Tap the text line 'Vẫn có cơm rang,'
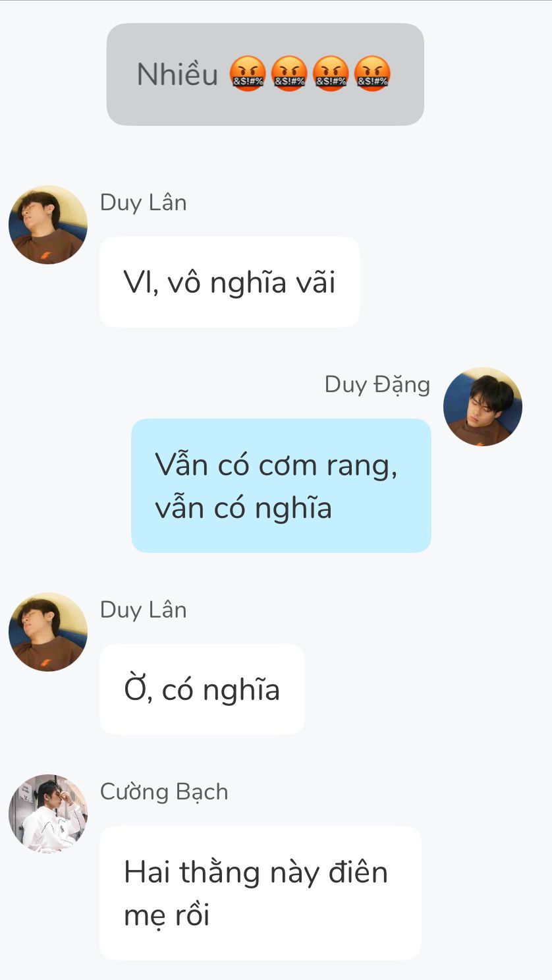Screen dimensions: 552x980 coord(276,465)
